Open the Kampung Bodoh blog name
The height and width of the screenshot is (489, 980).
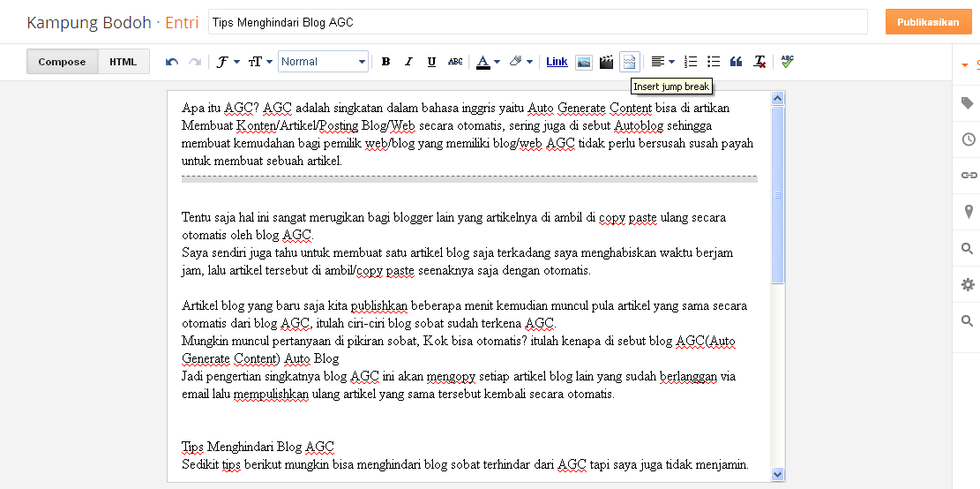[x=89, y=23]
